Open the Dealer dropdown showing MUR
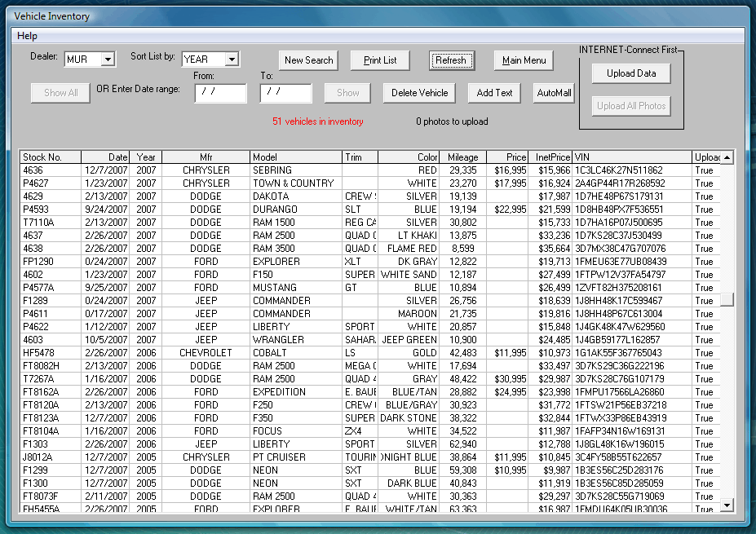 [108, 60]
